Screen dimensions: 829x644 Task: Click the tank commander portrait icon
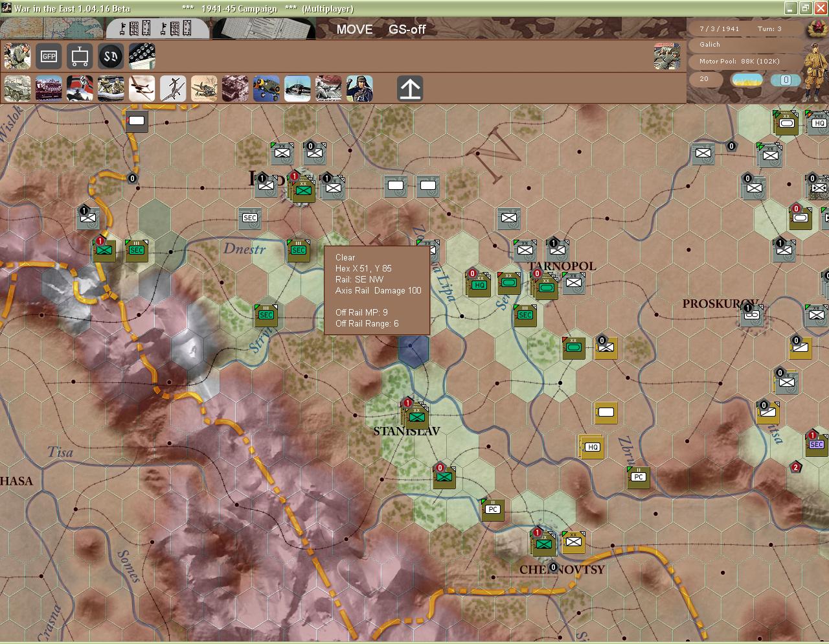click(x=359, y=88)
